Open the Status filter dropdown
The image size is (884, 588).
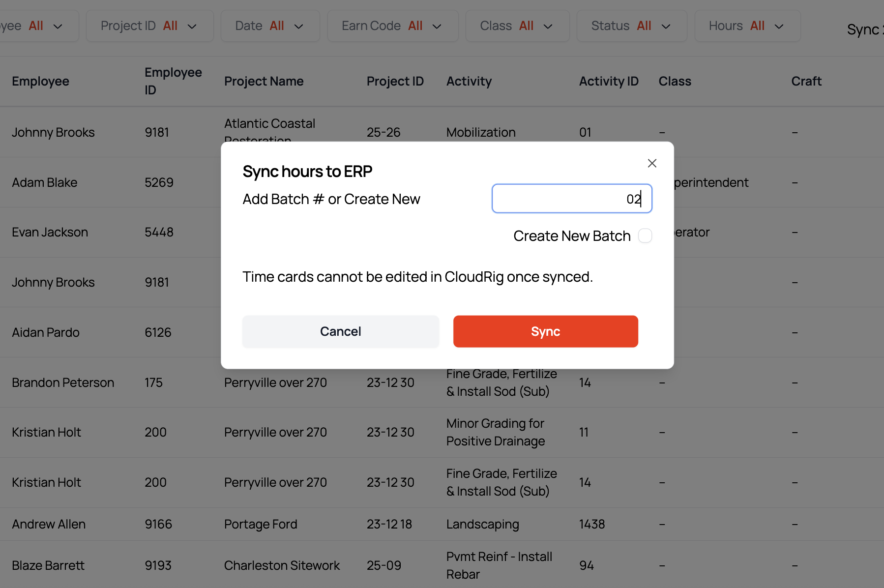[632, 26]
